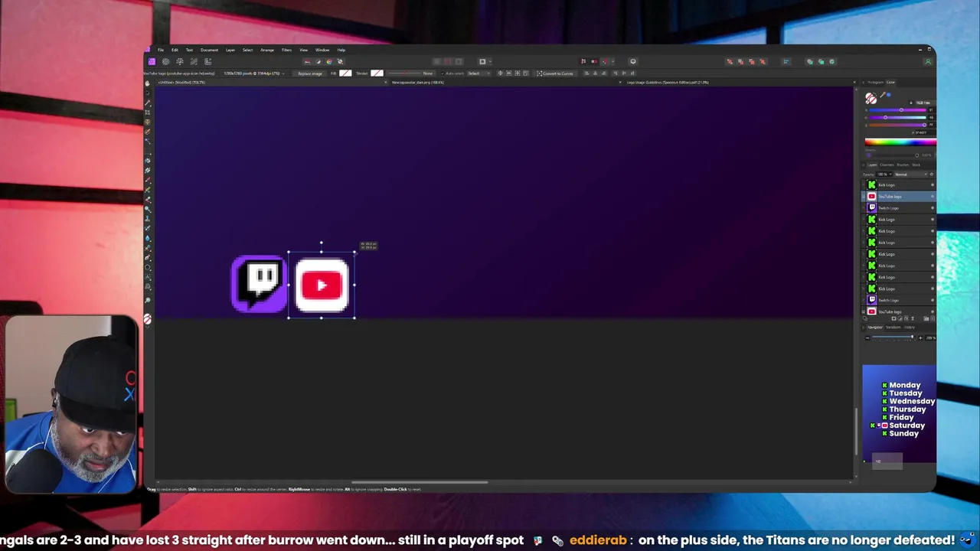Pick the eyedropper in the Color panel
The image size is (980, 551).
882,96
